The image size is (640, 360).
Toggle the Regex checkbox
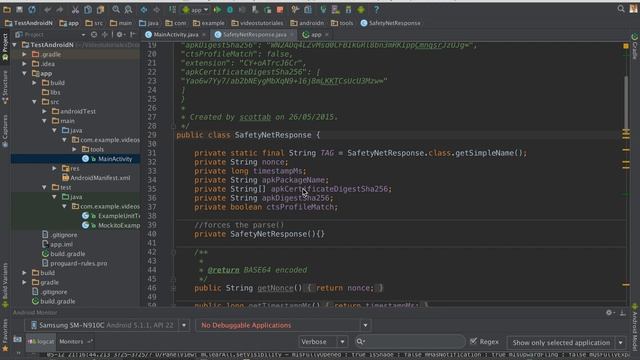click(x=473, y=341)
